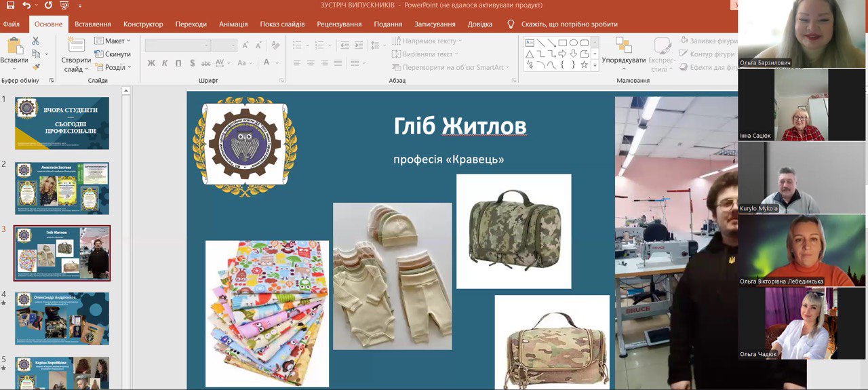Open the Файл tab
Screen dimensions: 868x390
(x=11, y=24)
